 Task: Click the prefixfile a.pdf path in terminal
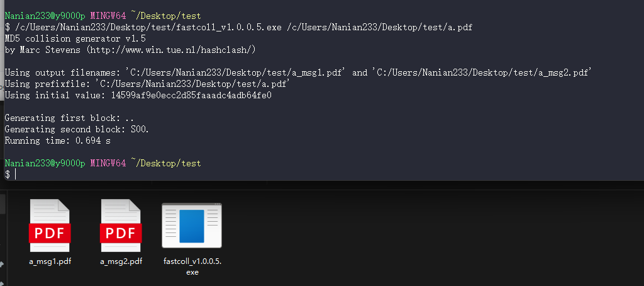click(192, 84)
